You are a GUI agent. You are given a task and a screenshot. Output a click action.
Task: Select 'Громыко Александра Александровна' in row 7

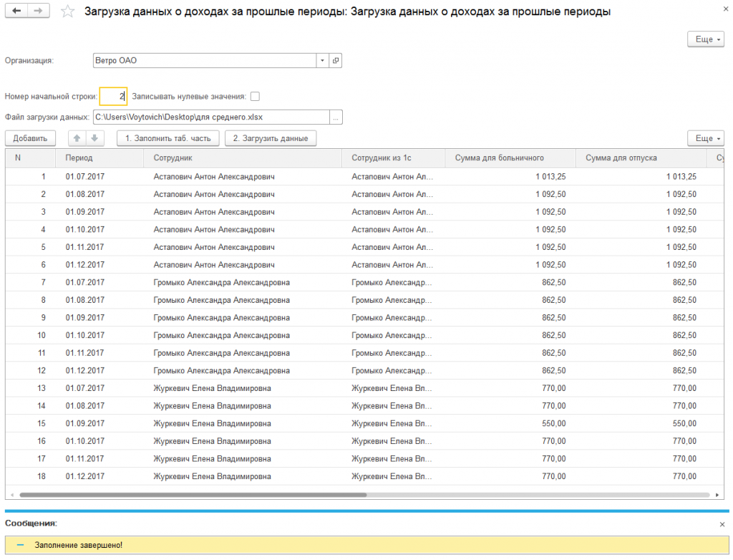pos(222,283)
